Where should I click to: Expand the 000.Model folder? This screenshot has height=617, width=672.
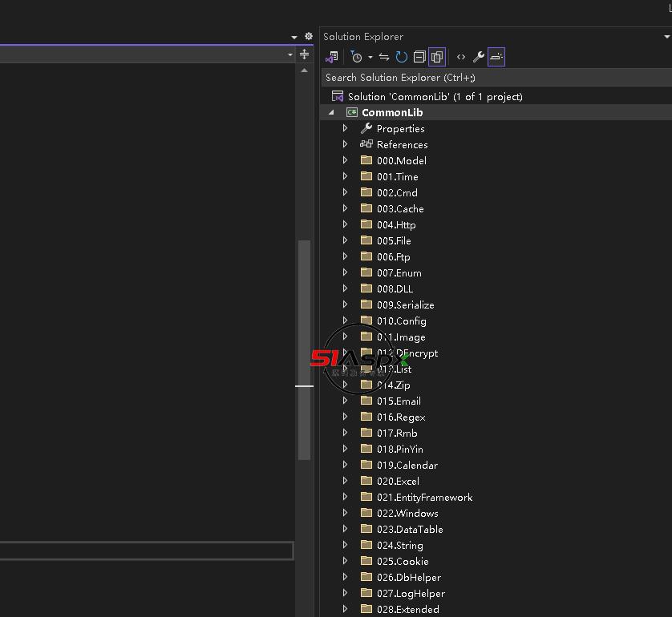346,160
